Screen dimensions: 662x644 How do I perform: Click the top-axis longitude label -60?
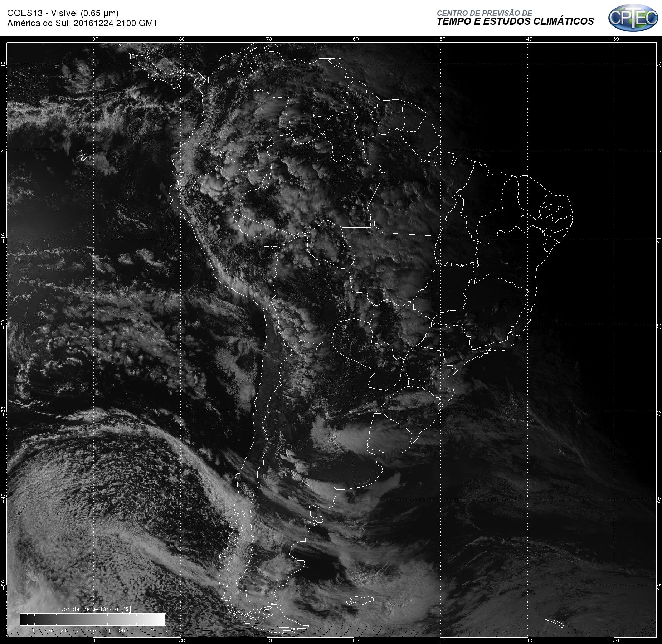[x=354, y=39]
